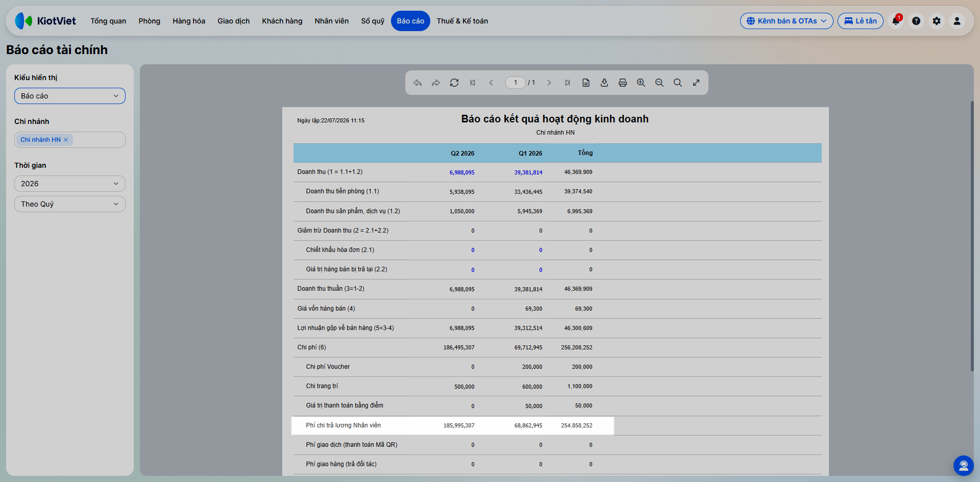The image size is (980, 482).
Task: Go to last page of report
Action: (x=568, y=83)
